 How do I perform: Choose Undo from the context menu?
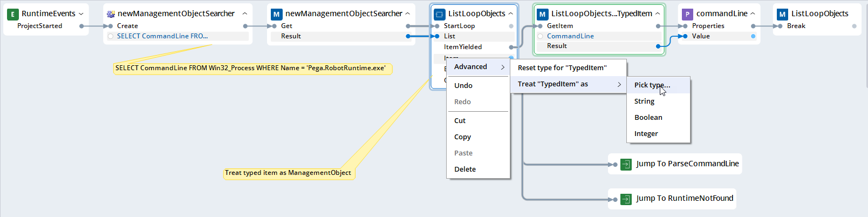[478, 85]
